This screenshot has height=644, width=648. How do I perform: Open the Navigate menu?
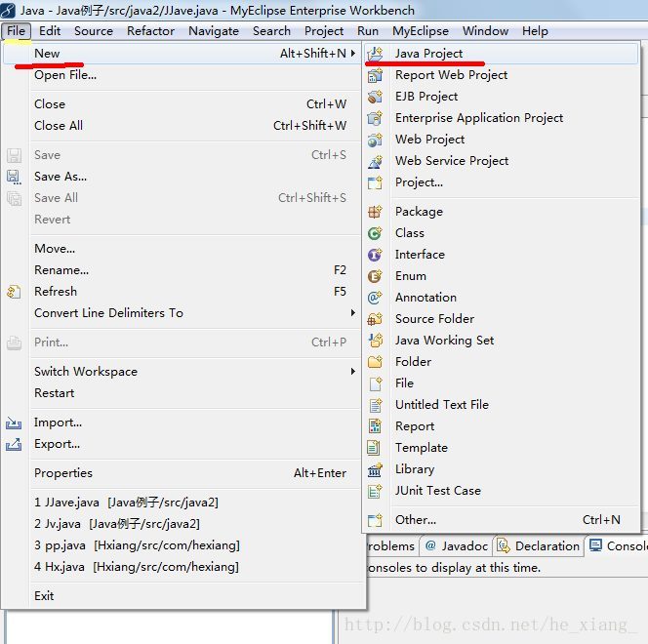[214, 31]
